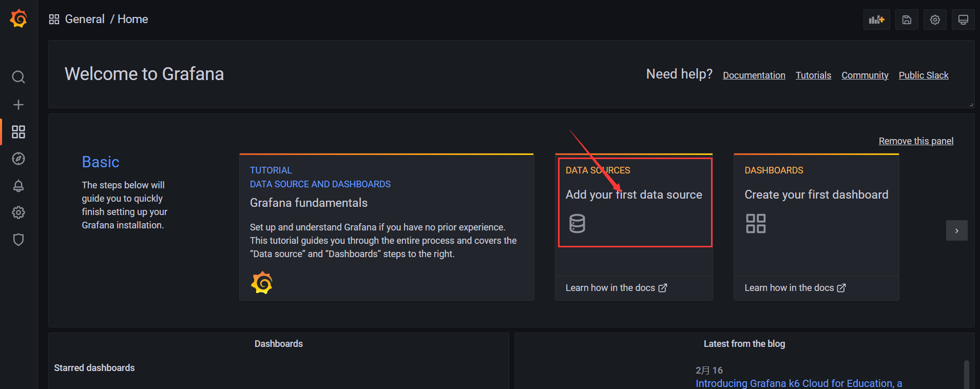Click the Save dashboard icon
Screen dimensions: 980x389
pos(907,20)
